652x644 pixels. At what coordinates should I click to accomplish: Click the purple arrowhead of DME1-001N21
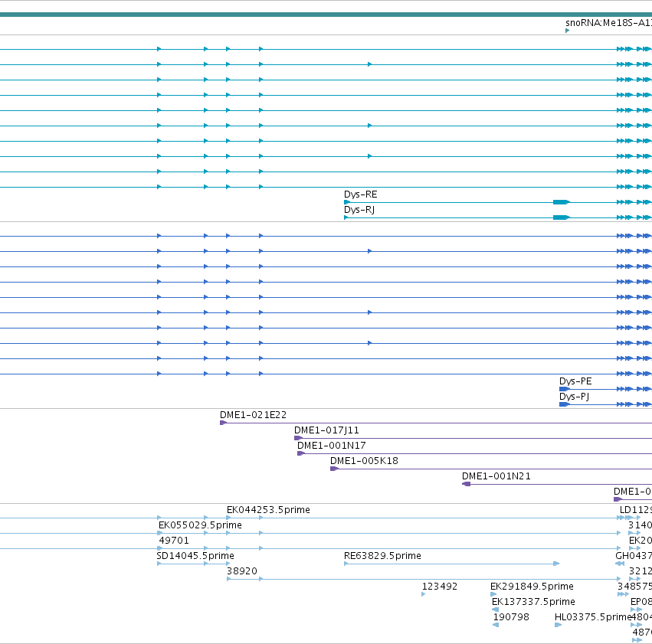[466, 484]
